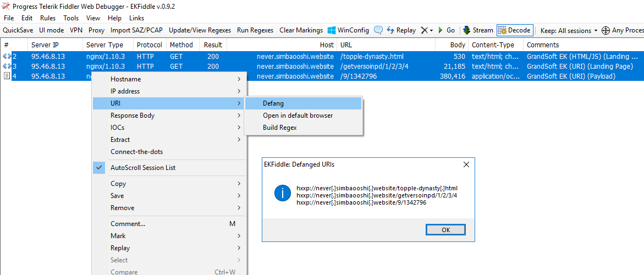The width and height of the screenshot is (644, 275).
Task: Open the Help menu
Action: tap(114, 18)
